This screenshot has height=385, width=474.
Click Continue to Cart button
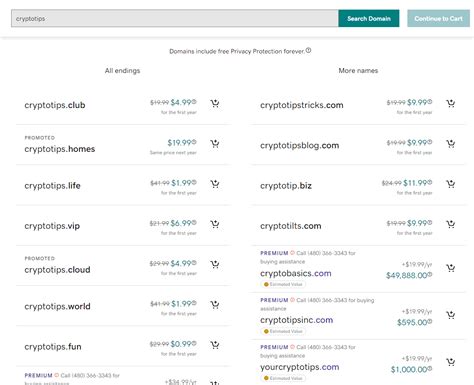coord(438,18)
